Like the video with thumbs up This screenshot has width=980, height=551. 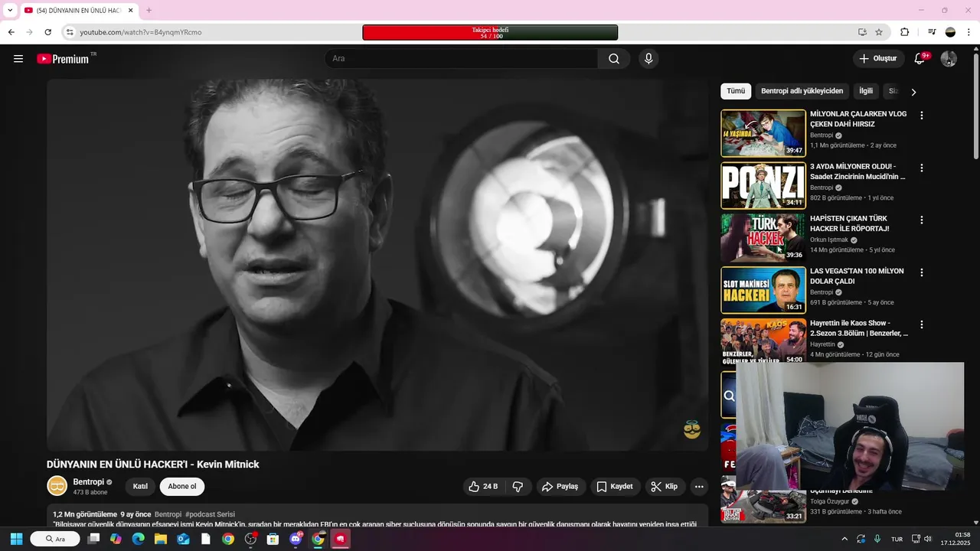(483, 487)
